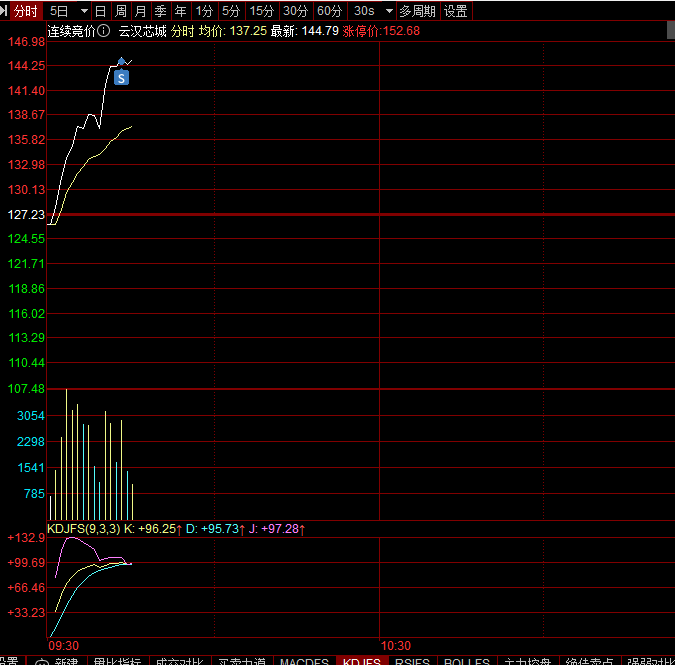Image resolution: width=675 pixels, height=665 pixels.
Task: Expand the dropdown arrow beside 5日
Action: (84, 11)
